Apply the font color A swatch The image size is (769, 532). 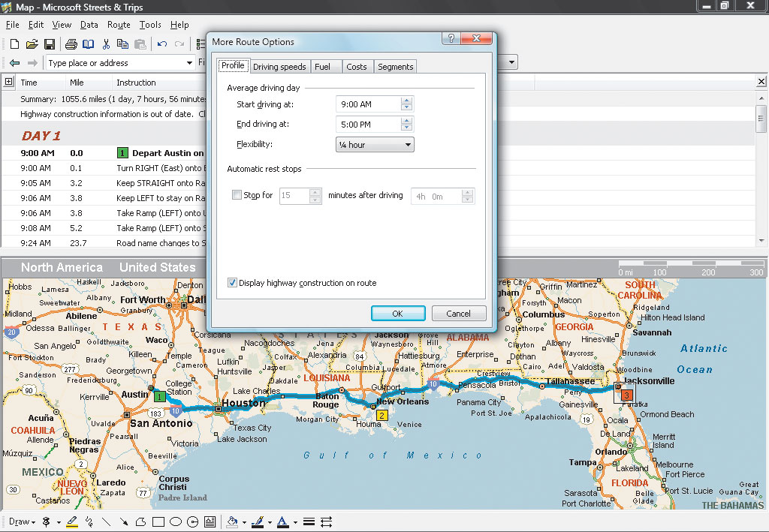click(x=283, y=521)
